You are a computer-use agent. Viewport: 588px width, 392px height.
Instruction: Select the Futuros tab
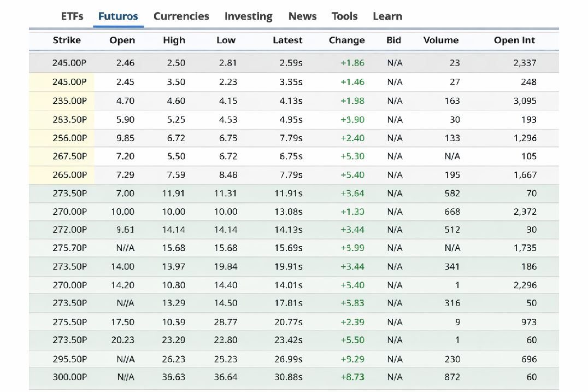coord(118,16)
